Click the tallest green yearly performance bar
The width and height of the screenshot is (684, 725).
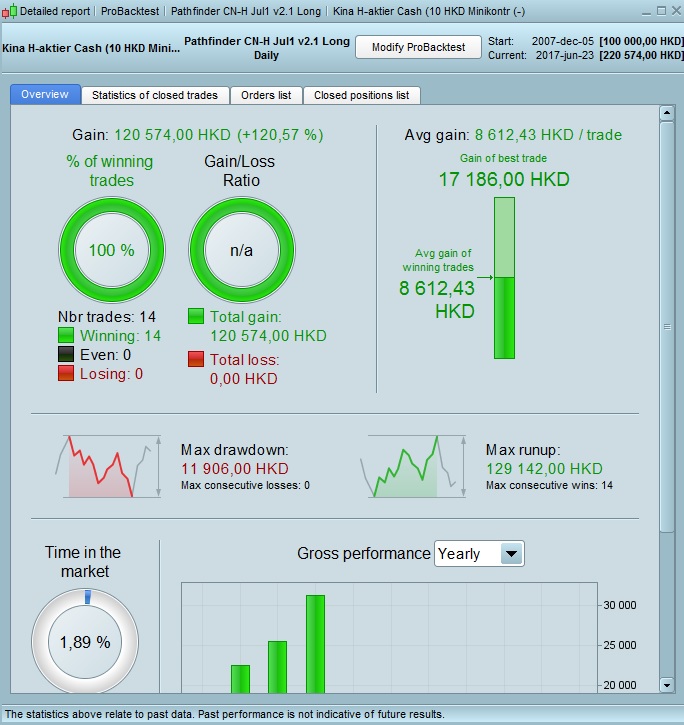point(315,644)
